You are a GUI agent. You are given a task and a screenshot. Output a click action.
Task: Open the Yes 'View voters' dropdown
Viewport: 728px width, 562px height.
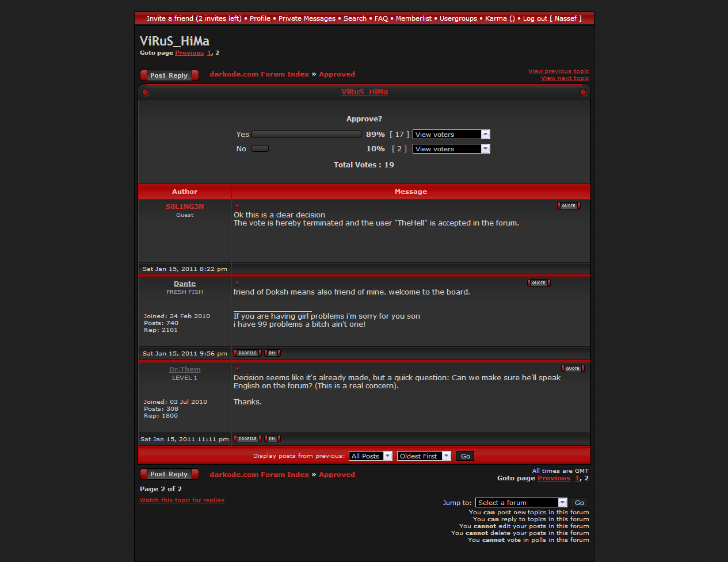451,135
